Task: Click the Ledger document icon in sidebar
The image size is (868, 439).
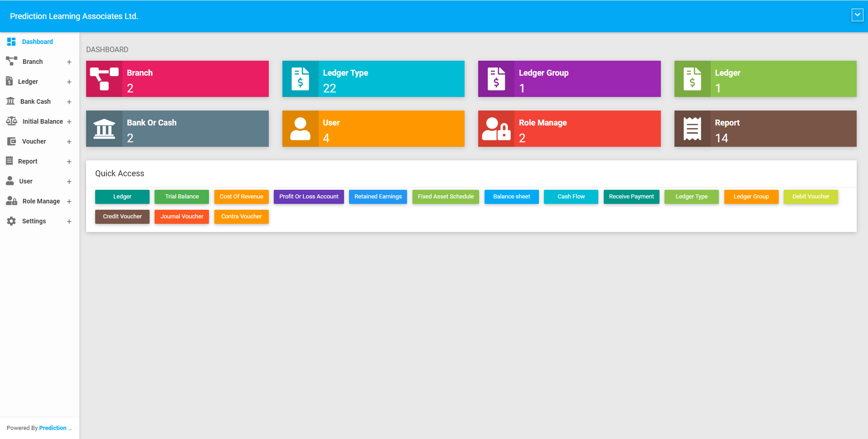Action: click(x=10, y=81)
